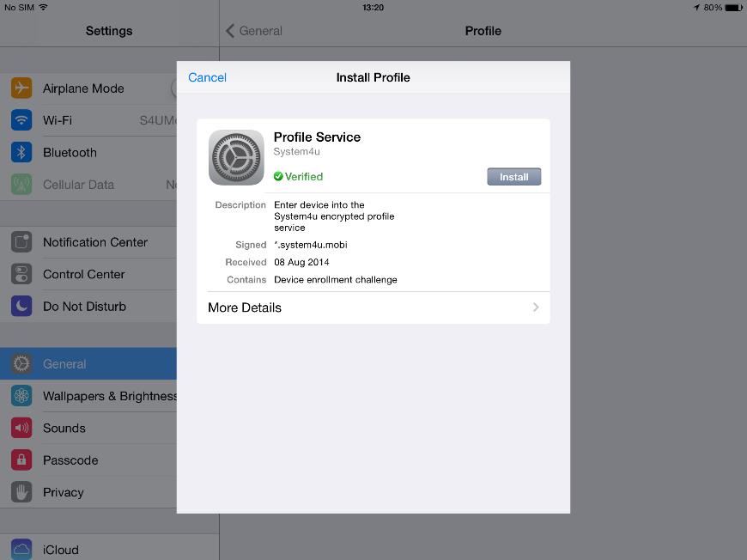Tap the Profile Service gear icon
747x560 pixels.
point(236,157)
